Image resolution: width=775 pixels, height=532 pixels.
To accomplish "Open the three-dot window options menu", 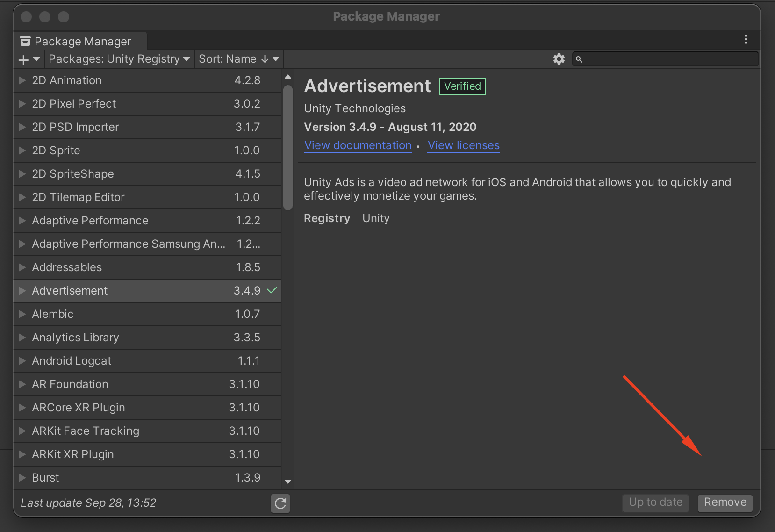I will tap(746, 40).
